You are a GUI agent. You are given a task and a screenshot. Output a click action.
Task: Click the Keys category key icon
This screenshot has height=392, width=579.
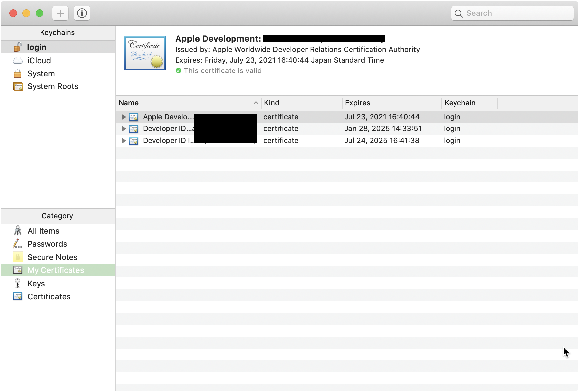coord(18,283)
